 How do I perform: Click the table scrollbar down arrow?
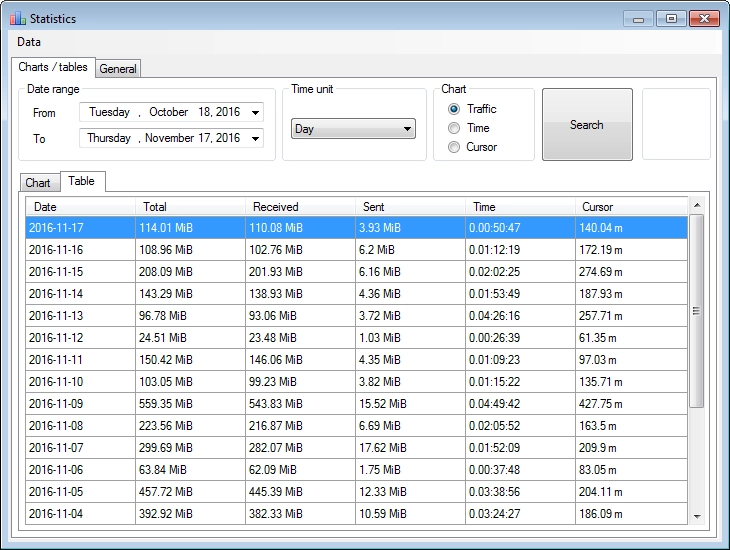tap(697, 516)
